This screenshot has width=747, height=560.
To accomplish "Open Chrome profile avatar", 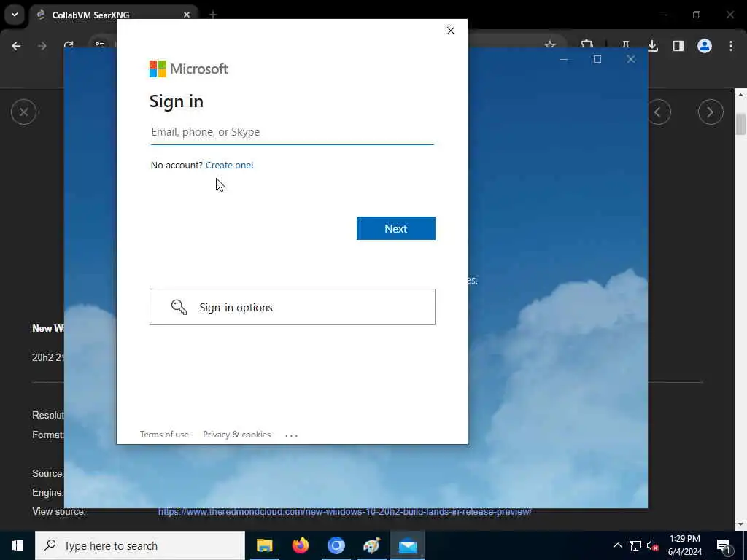I will pyautogui.click(x=705, y=46).
